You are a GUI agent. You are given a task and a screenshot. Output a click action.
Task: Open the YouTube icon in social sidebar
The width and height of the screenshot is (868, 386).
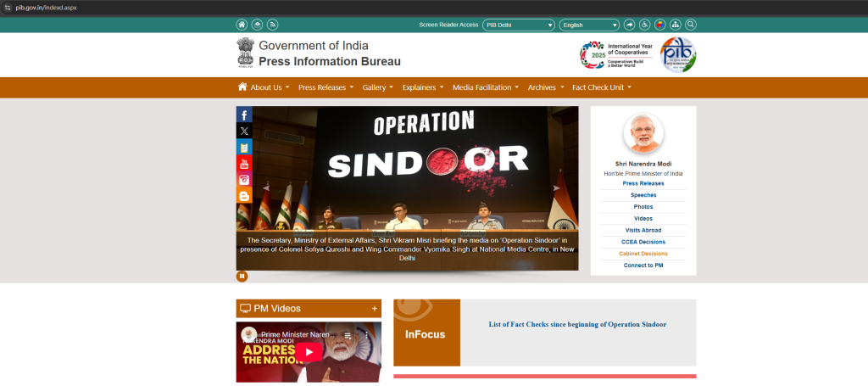[244, 163]
